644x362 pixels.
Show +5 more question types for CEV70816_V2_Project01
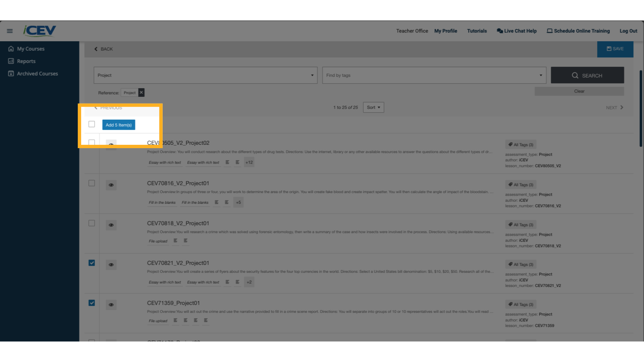[x=238, y=202]
